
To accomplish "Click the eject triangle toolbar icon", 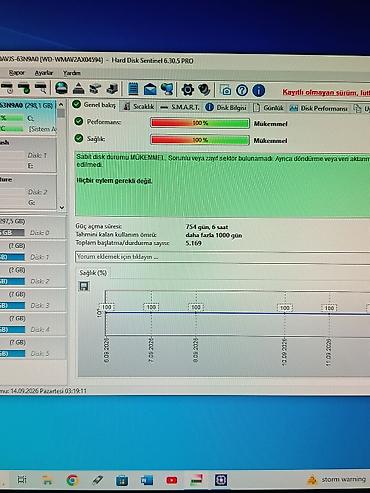I will (x=78, y=89).
